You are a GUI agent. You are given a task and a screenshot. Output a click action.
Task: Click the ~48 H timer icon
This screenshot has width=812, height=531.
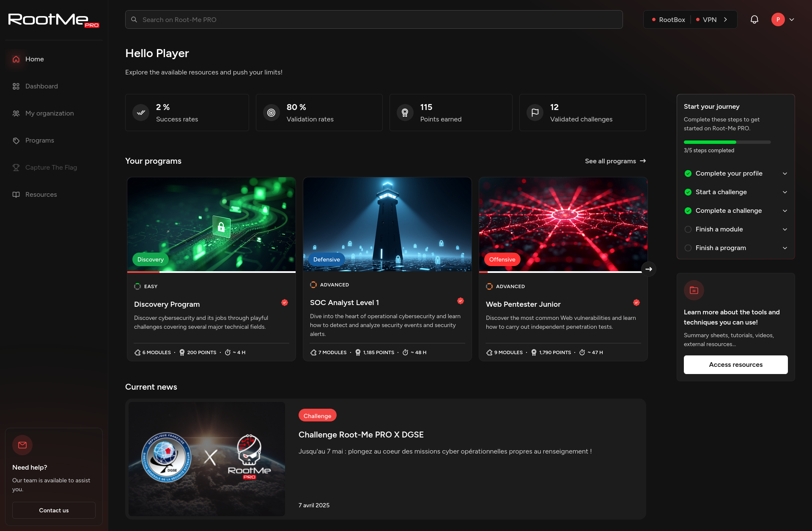point(406,352)
